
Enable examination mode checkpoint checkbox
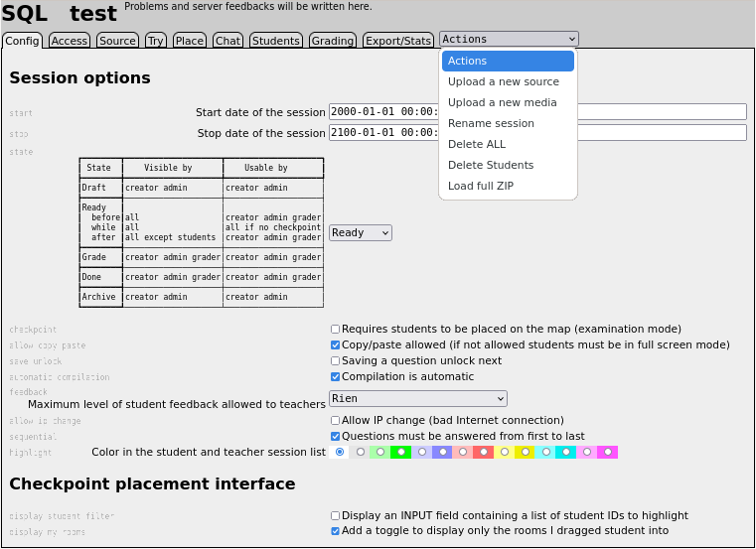point(335,329)
